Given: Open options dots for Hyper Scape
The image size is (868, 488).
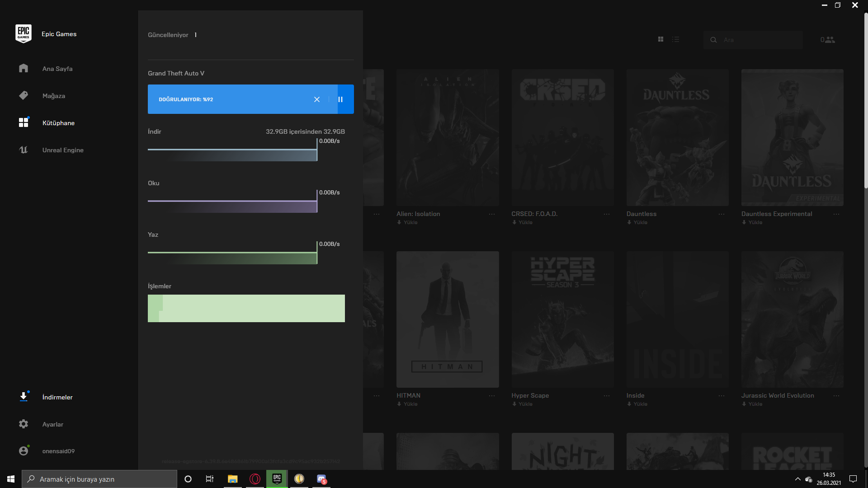Looking at the screenshot, I should click(606, 396).
